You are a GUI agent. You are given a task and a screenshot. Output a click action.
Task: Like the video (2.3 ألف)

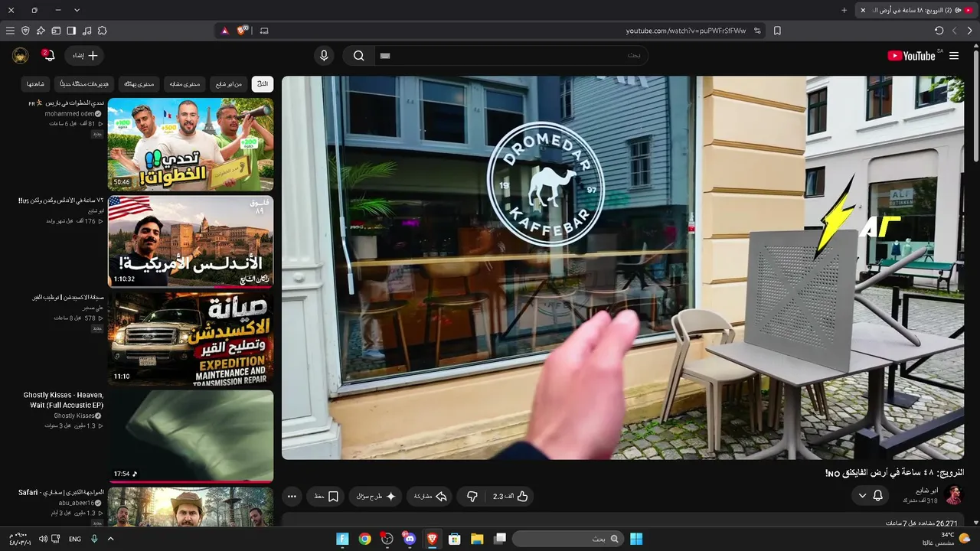point(511,497)
